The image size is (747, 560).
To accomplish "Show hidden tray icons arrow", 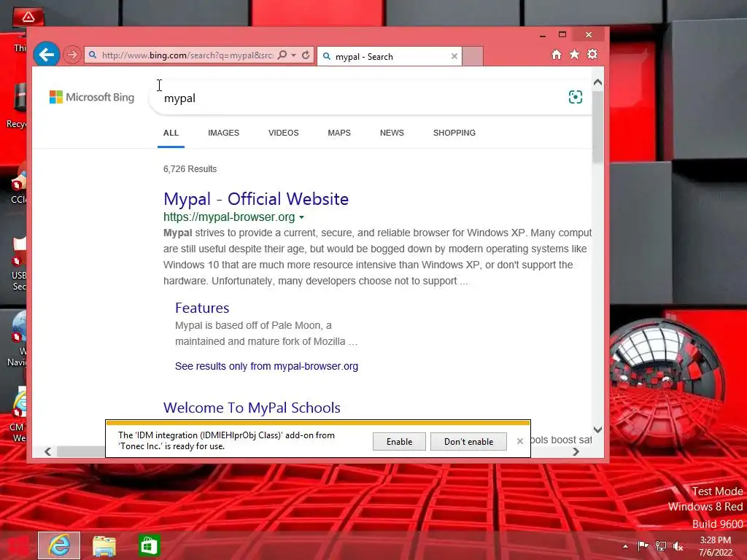I will point(625,546).
